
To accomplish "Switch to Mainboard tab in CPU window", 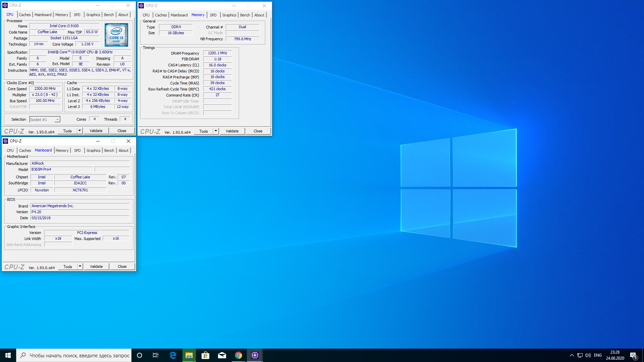I will 43,15.
